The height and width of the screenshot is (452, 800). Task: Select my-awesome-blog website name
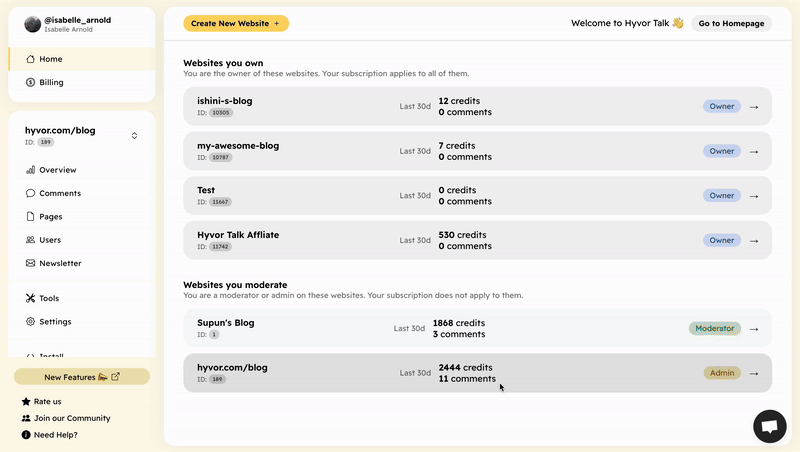click(x=238, y=146)
